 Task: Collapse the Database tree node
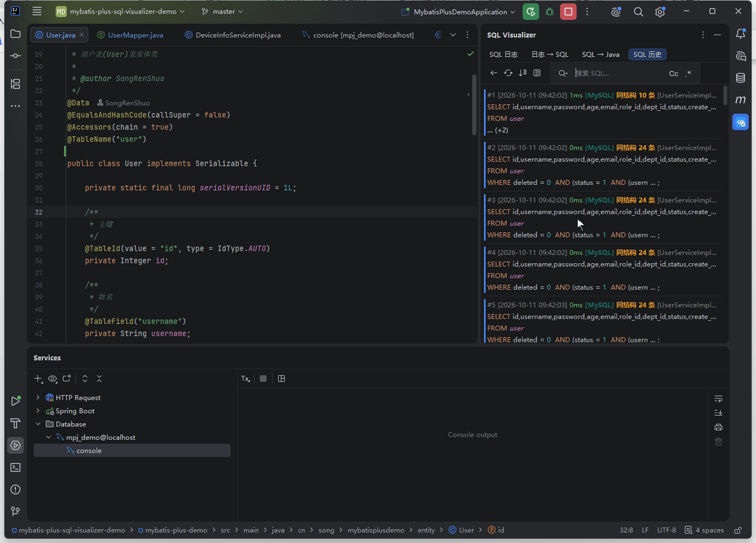[38, 424]
